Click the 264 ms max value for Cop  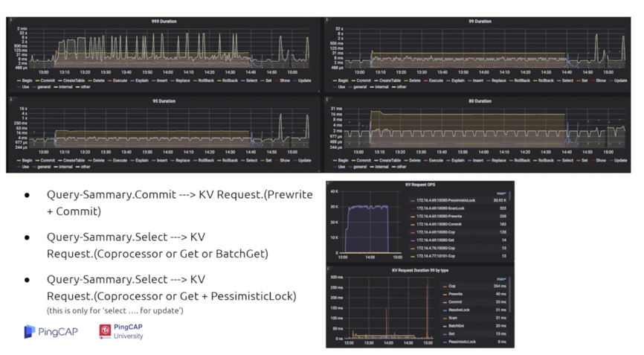pos(500,286)
